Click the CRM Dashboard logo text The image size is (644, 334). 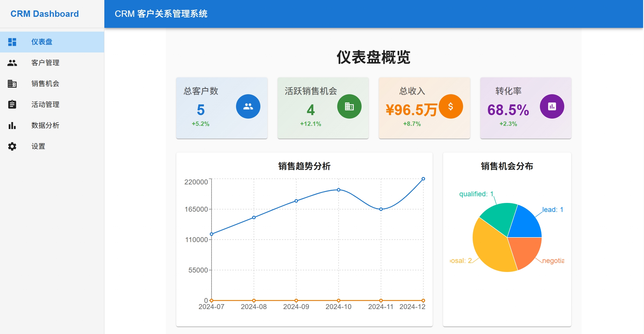click(x=45, y=14)
